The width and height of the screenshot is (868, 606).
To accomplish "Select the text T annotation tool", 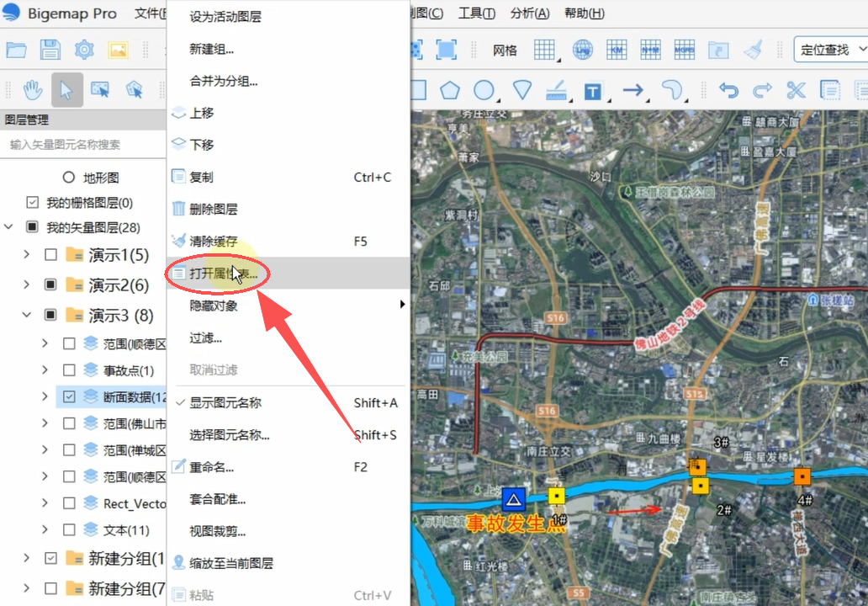I will point(593,92).
